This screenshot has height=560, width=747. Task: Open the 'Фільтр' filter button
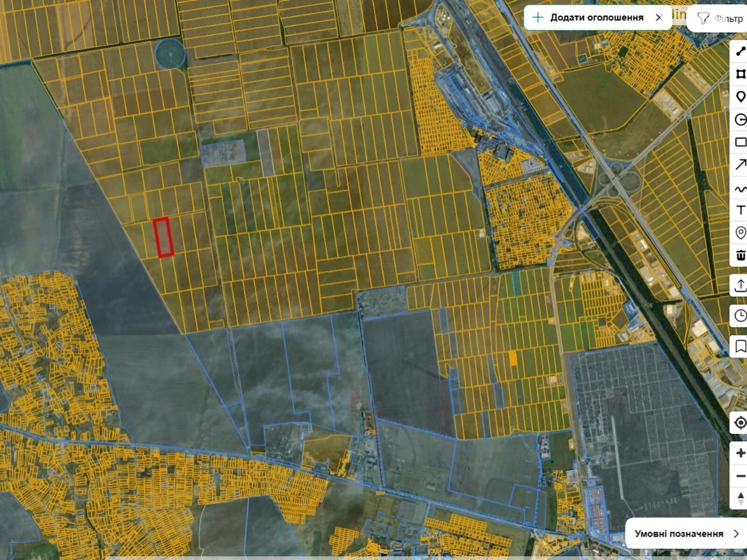[x=719, y=19]
